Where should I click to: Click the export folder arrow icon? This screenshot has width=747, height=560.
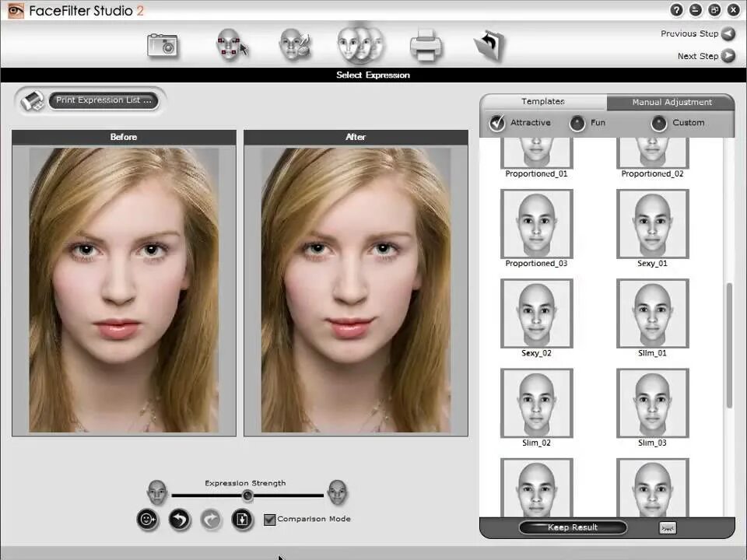pyautogui.click(x=489, y=46)
